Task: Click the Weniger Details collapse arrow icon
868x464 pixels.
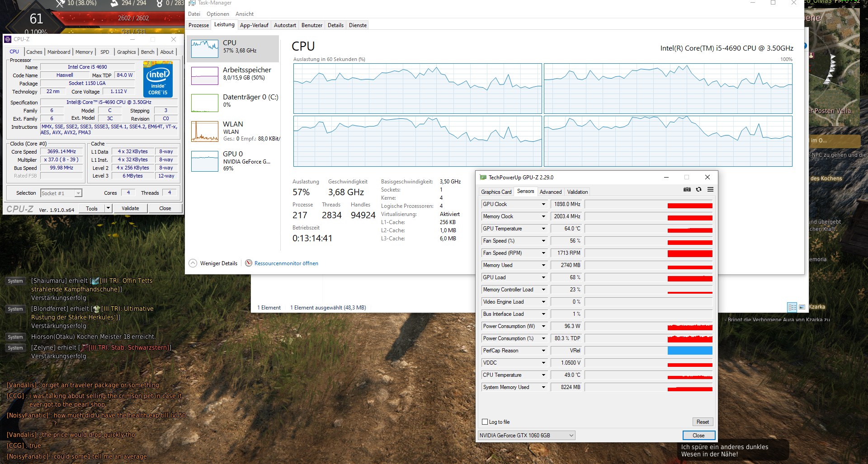Action: click(x=193, y=263)
